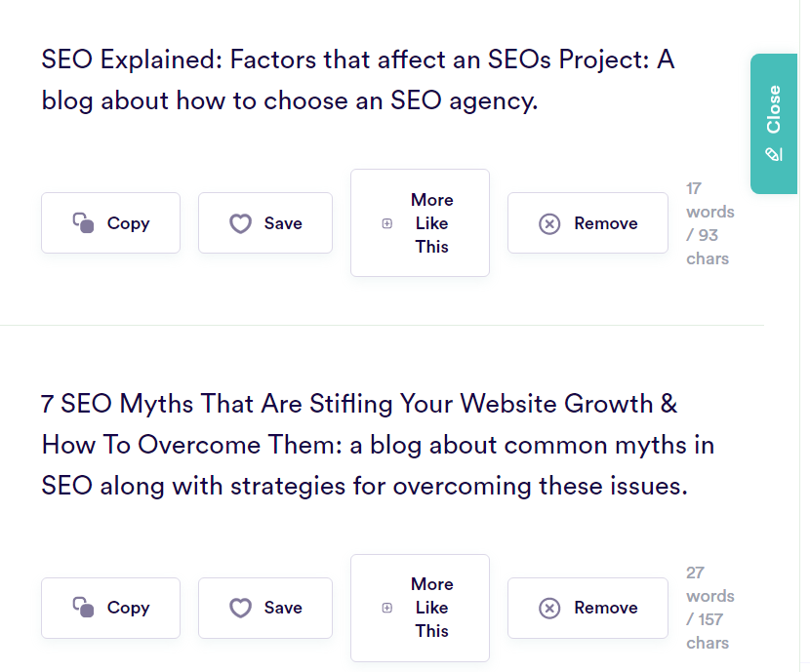Screen dimensions: 810x672
Task: Click the pencil icon on the teal Close tab
Action: [x=774, y=154]
